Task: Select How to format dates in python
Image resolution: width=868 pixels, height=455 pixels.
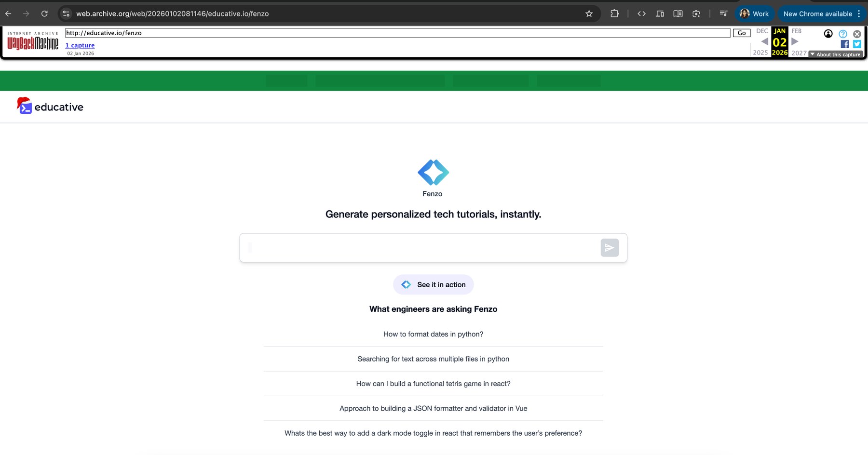Action: click(x=433, y=334)
